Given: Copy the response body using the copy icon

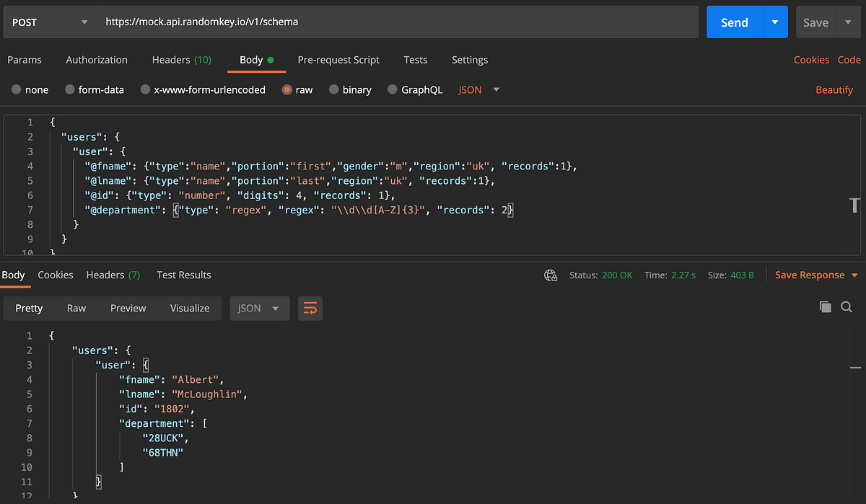Looking at the screenshot, I should (x=826, y=307).
